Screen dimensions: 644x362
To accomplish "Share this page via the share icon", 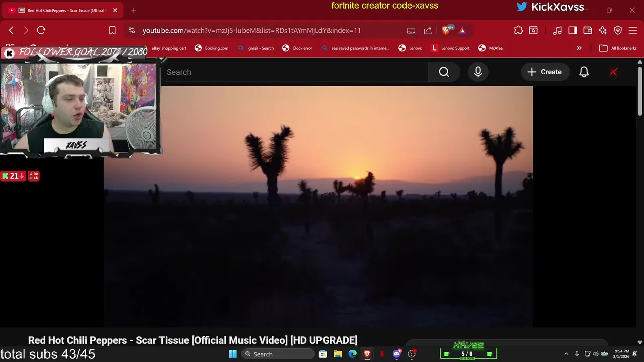I will (x=428, y=30).
